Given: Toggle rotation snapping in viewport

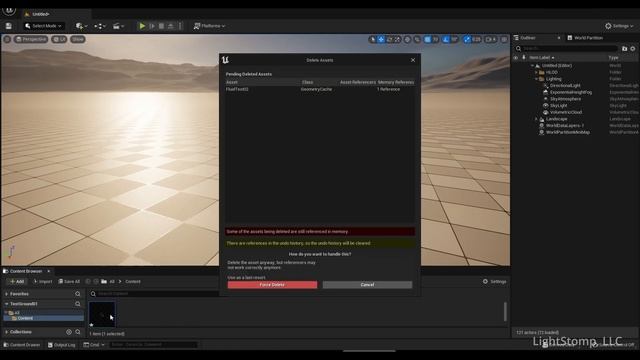Looking at the screenshot, I should pyautogui.click(x=446, y=40).
